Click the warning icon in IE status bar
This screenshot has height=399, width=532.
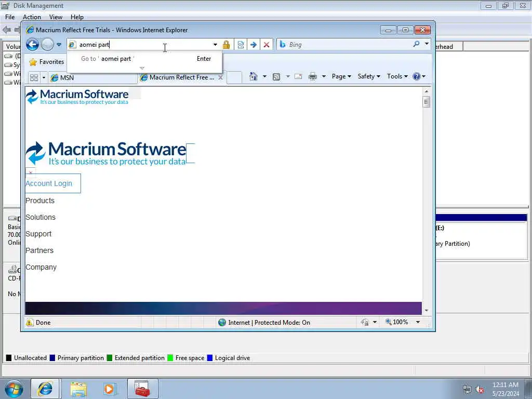click(30, 322)
